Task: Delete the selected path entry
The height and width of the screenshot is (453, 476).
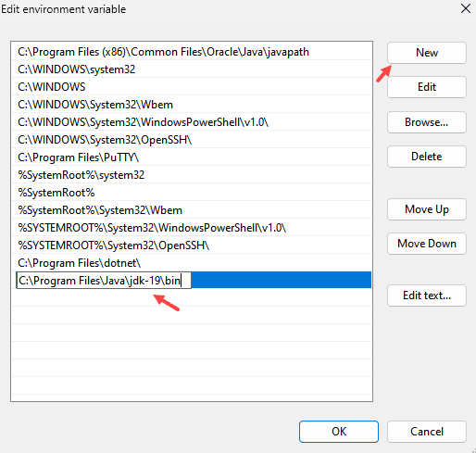Action: coord(427,157)
